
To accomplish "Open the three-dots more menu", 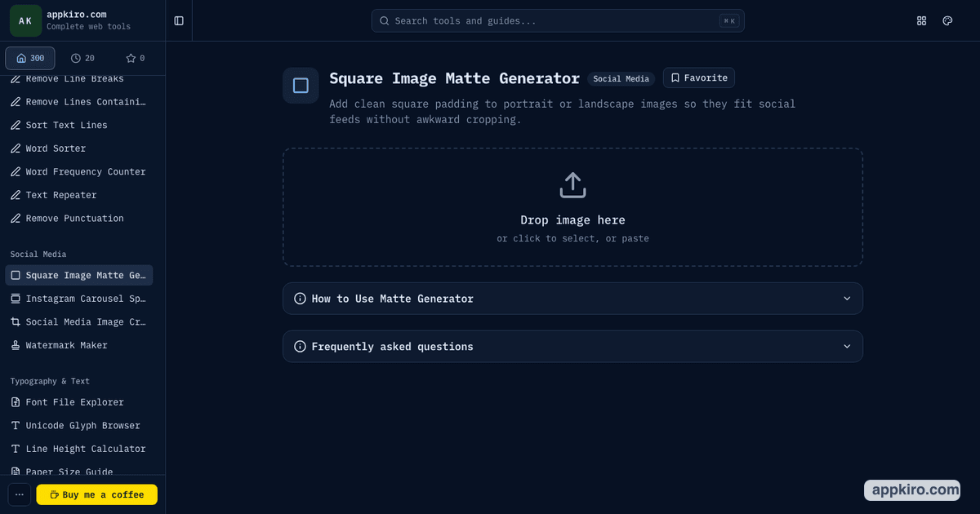I will (20, 494).
